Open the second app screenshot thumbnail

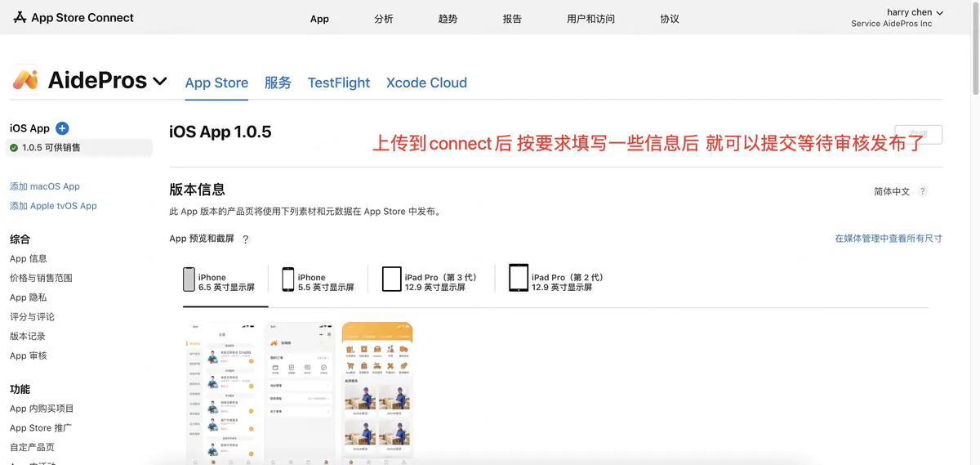(301, 394)
